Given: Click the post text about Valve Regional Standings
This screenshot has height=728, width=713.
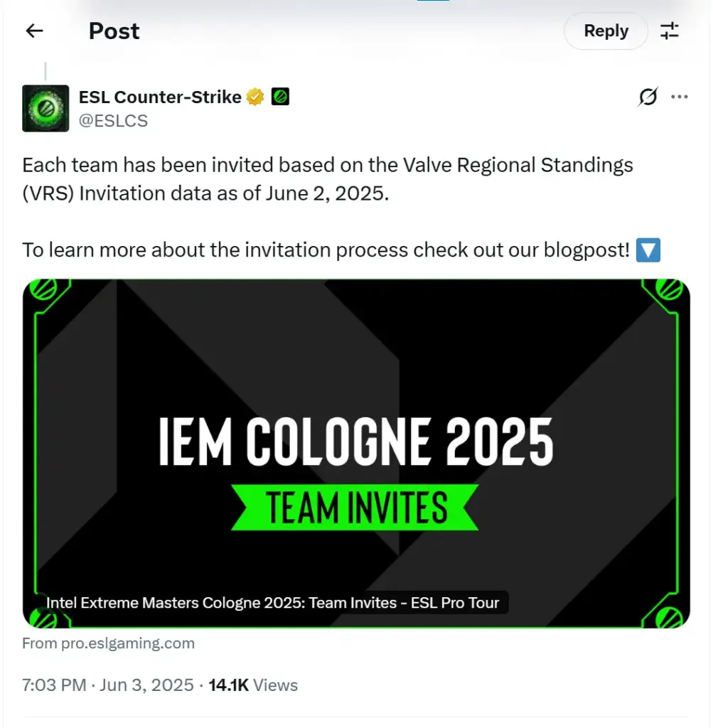Looking at the screenshot, I should coord(327,179).
